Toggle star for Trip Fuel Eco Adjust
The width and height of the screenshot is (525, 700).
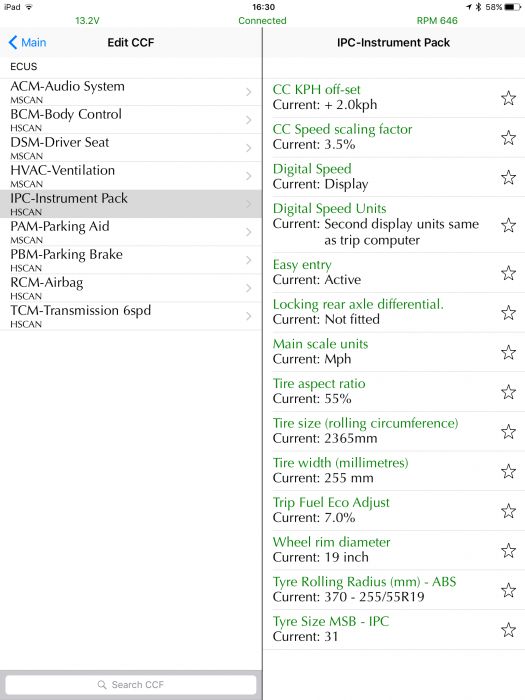(x=508, y=510)
